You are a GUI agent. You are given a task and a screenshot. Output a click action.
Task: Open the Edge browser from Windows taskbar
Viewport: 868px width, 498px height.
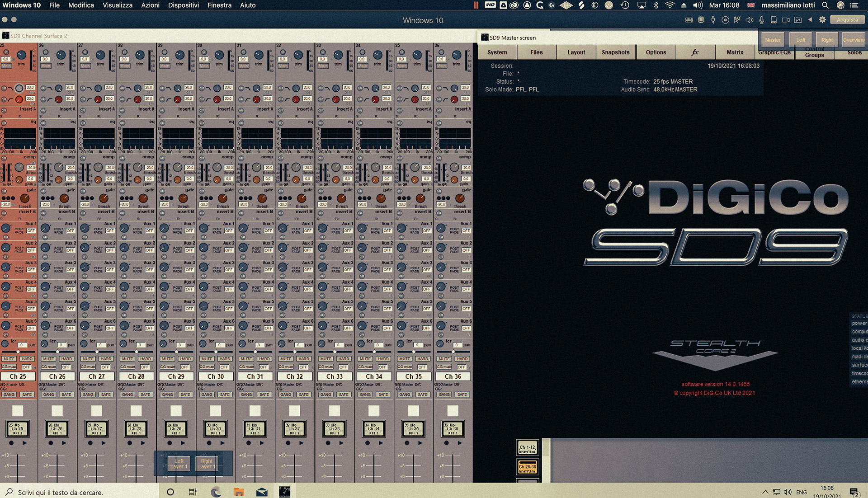tap(216, 492)
